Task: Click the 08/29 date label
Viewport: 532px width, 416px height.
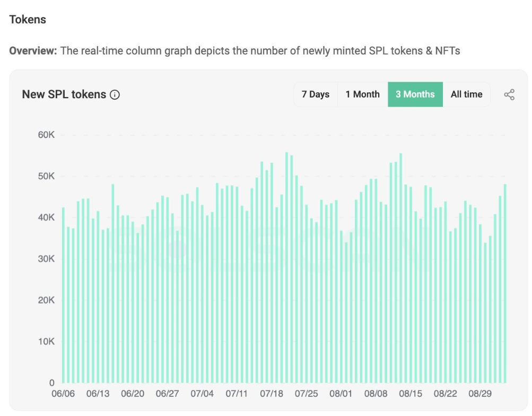Action: (x=481, y=394)
